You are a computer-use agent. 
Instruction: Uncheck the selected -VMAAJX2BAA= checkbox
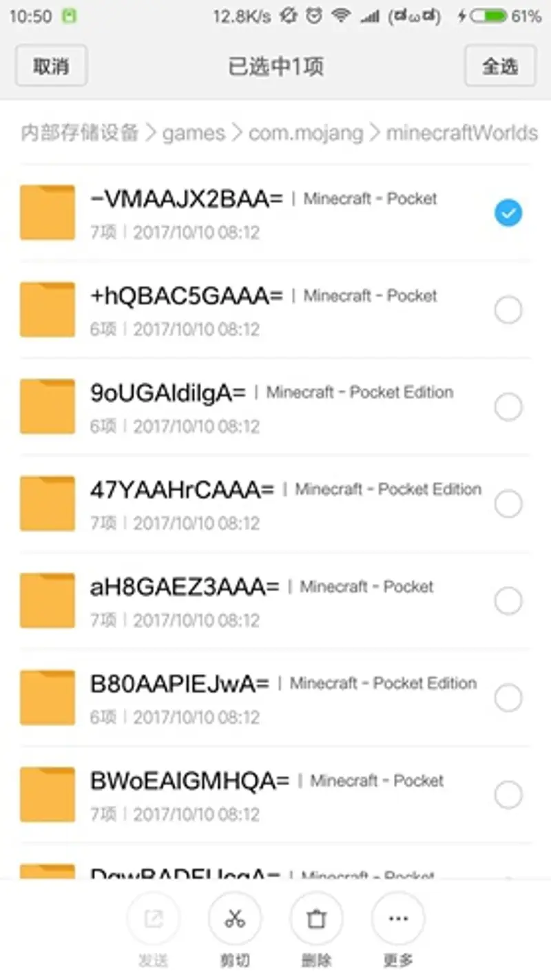pyautogui.click(x=508, y=213)
